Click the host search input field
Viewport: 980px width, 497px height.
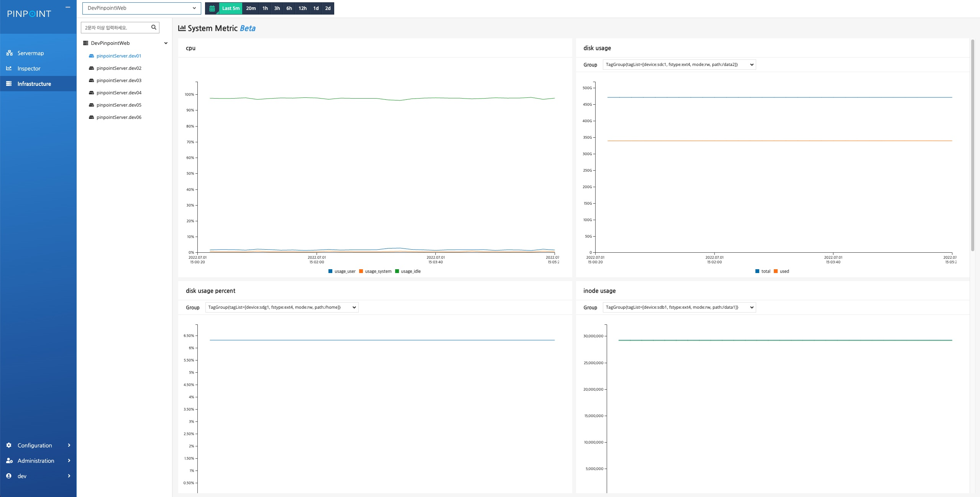coord(116,28)
